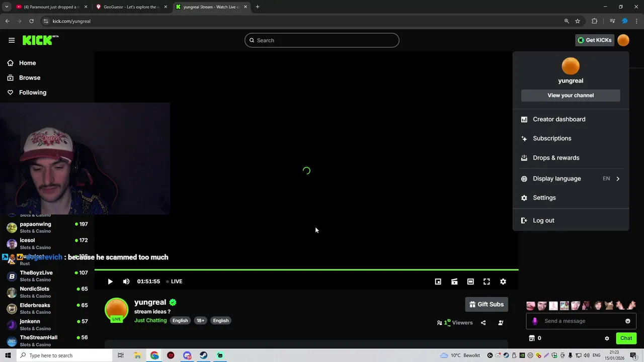This screenshot has height=362, width=644.
Task: Open Subscriptions menu entry
Action: pyautogui.click(x=571, y=138)
